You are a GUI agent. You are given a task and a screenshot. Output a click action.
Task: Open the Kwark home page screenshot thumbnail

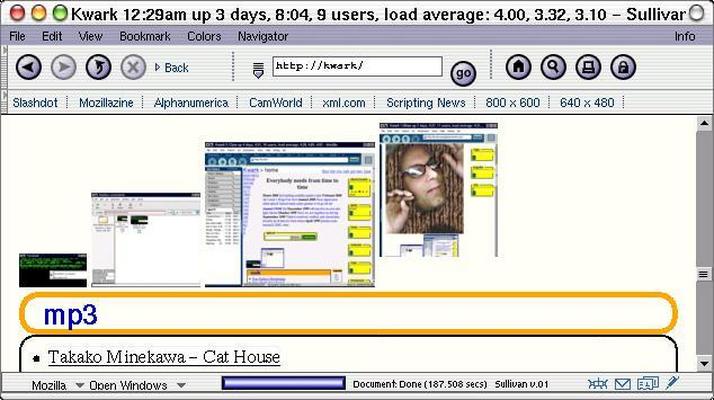(x=290, y=214)
